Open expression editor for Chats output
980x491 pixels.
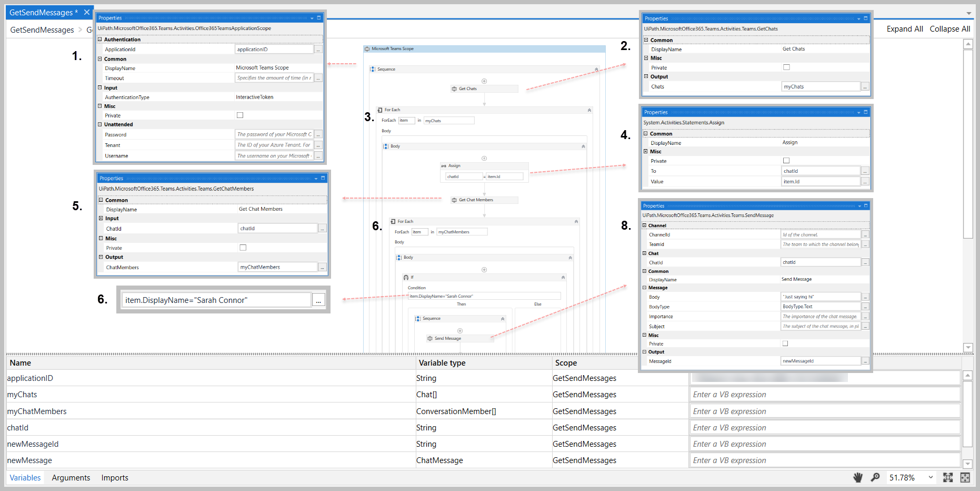click(865, 87)
